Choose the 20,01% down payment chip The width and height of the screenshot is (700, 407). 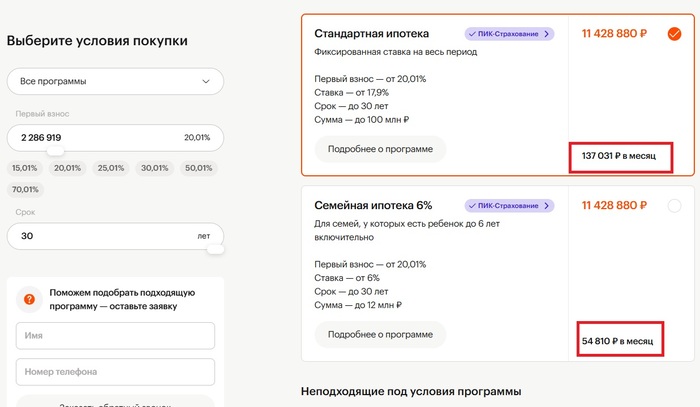tap(67, 169)
